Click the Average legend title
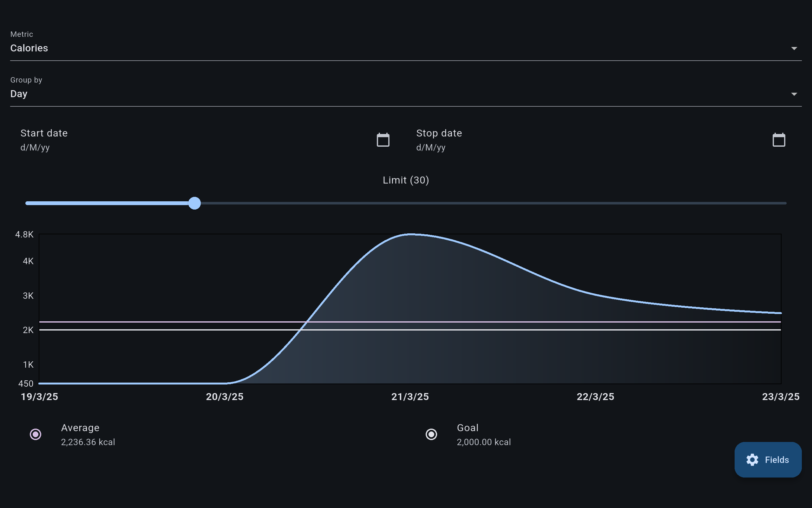 coord(80,428)
